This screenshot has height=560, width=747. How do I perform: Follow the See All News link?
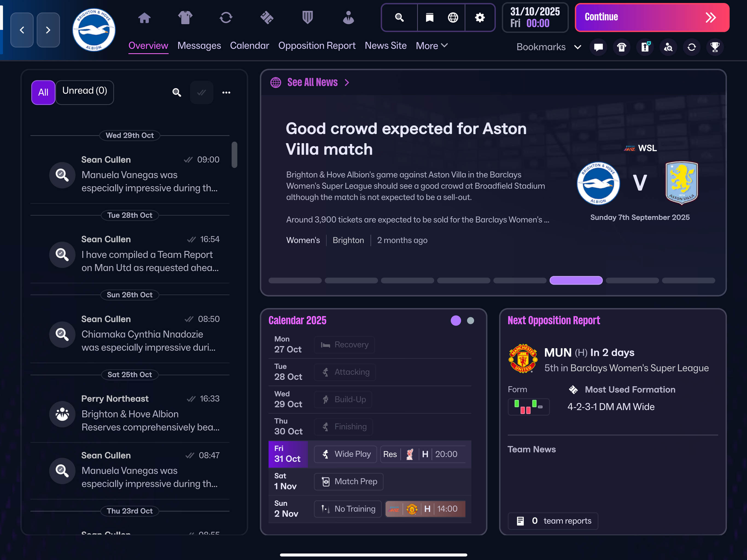coord(312,82)
